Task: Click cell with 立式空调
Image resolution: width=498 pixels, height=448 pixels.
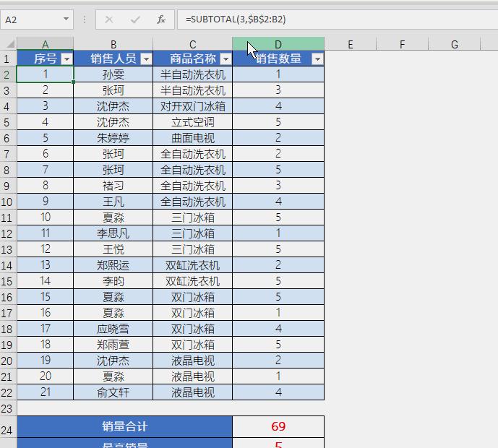Action: point(192,122)
